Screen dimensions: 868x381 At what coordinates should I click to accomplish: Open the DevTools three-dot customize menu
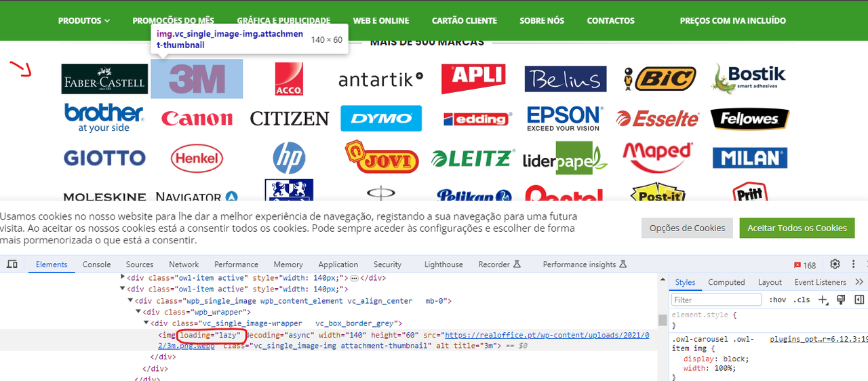[x=854, y=264]
